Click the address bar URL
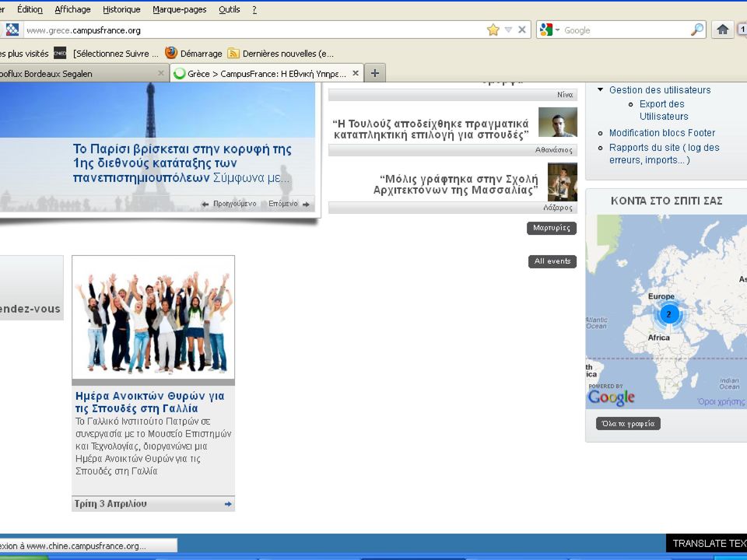747x560 pixels. coord(83,30)
